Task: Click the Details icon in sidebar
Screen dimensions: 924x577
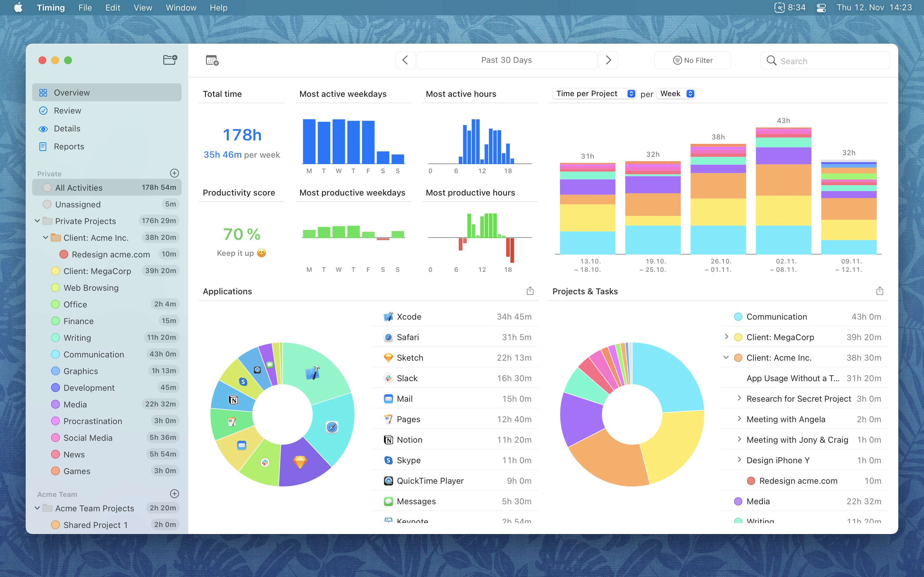Action: [43, 128]
